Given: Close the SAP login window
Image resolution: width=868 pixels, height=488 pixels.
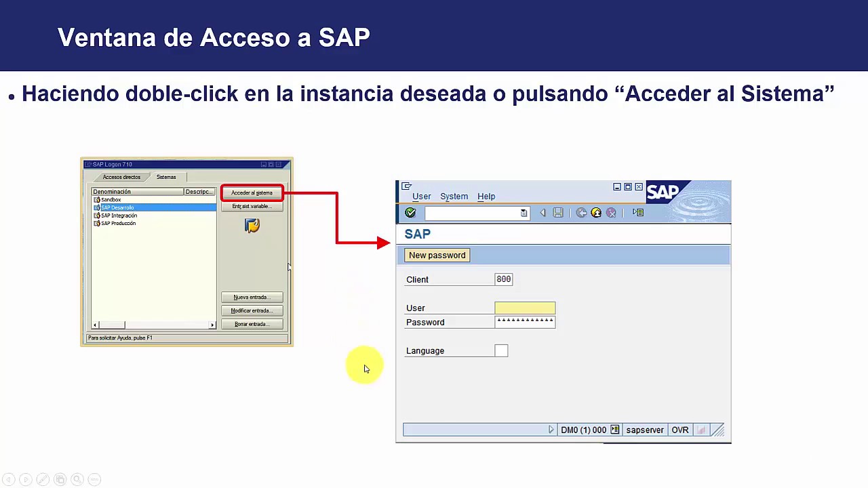Looking at the screenshot, I should (x=638, y=187).
